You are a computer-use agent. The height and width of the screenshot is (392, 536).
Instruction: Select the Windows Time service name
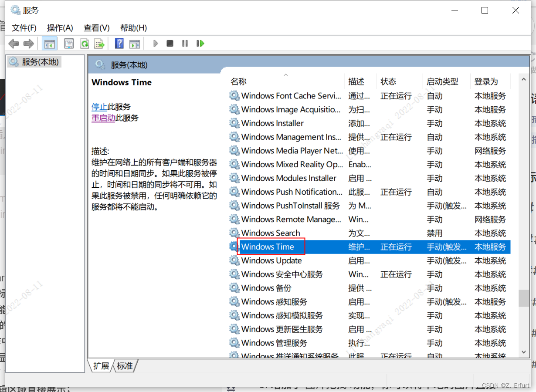[x=268, y=247]
